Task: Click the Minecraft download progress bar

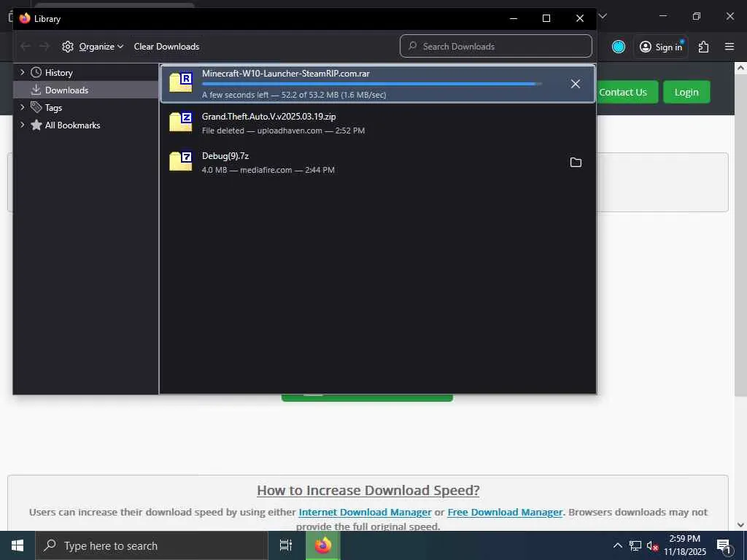Action: click(x=371, y=84)
